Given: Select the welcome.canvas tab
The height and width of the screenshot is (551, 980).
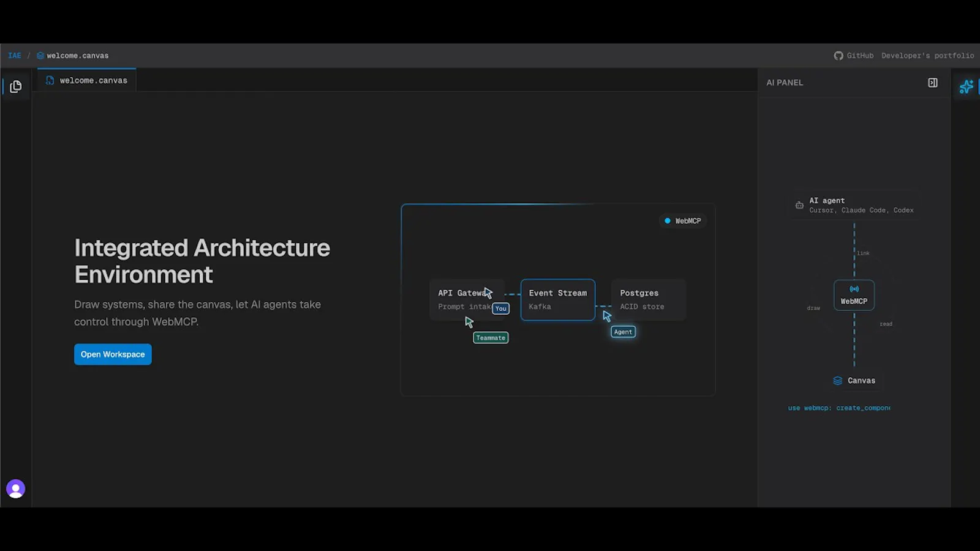Looking at the screenshot, I should [x=86, y=80].
